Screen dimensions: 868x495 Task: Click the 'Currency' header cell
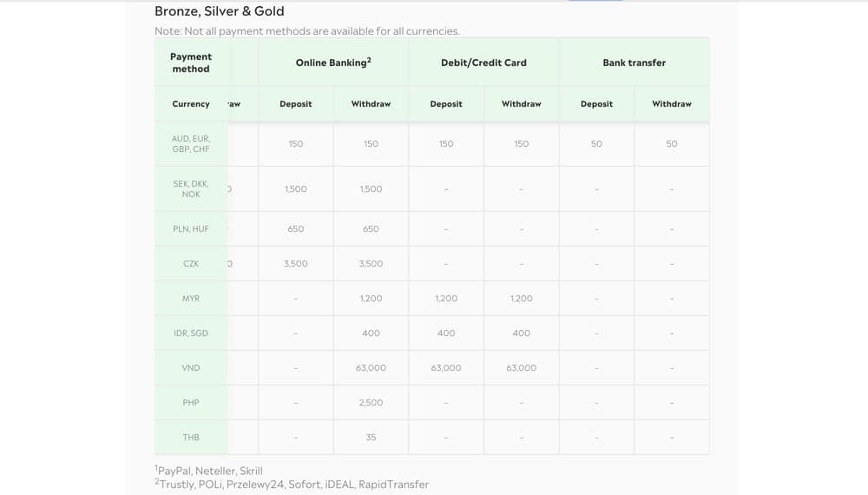(x=191, y=103)
